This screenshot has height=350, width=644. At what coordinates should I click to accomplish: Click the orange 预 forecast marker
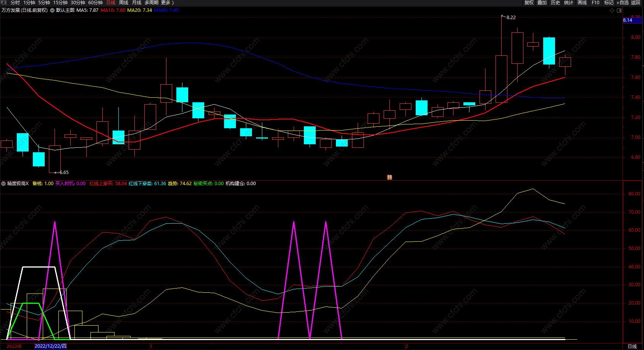click(389, 177)
